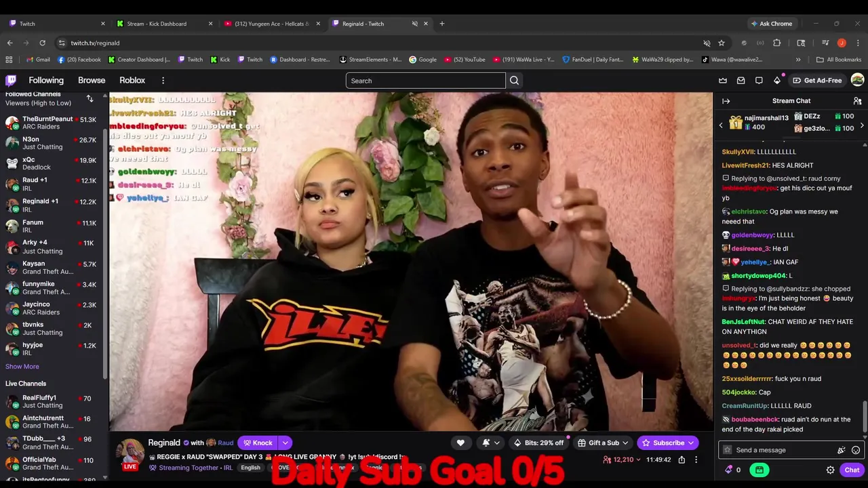Screen dimensions: 868x488
Task: Show previous gift leaderboard entries
Action: (721, 125)
